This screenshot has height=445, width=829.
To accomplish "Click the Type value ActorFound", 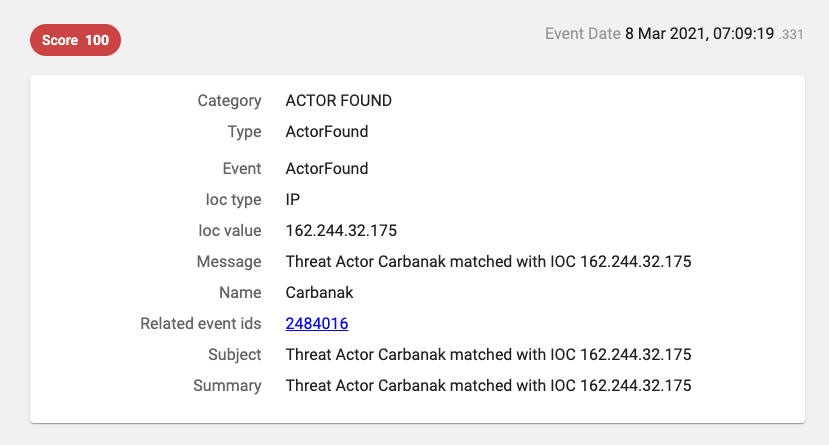I will 327,132.
